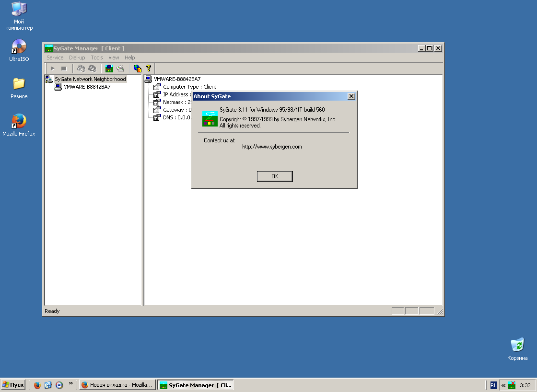Click the green SyGate icon in the toolbar
Viewport: 537px width, 392px height.
pyautogui.click(x=109, y=69)
